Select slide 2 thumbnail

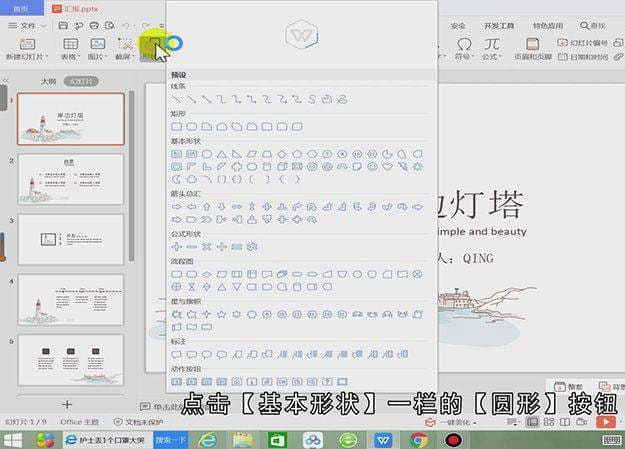click(x=71, y=179)
